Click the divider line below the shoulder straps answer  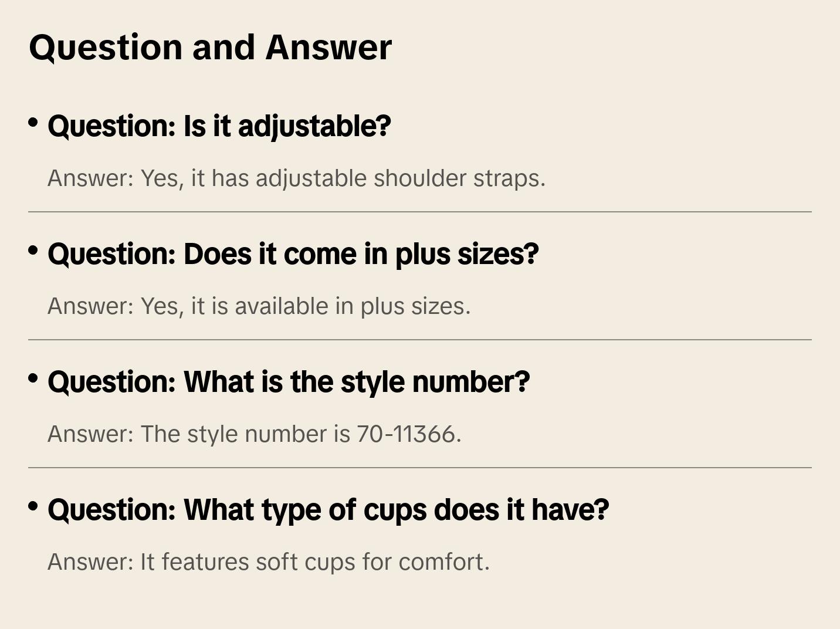coord(420,212)
